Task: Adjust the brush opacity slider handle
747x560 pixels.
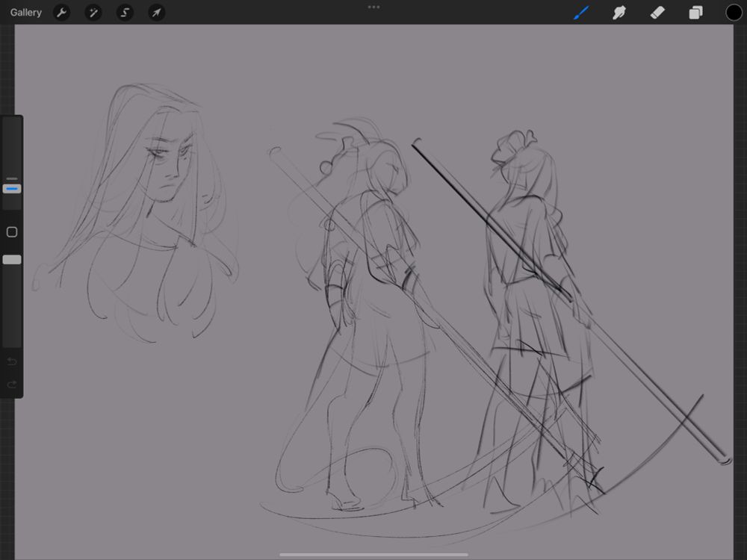Action: 12,260
